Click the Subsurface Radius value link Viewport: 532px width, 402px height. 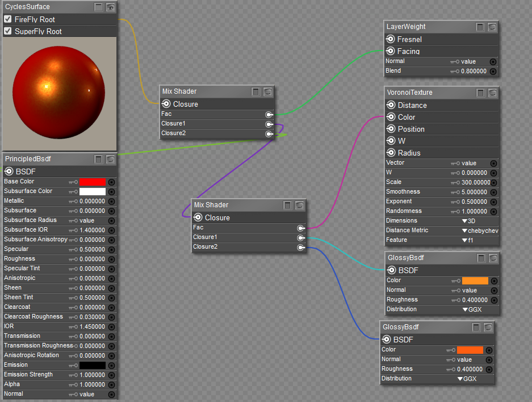[87, 220]
